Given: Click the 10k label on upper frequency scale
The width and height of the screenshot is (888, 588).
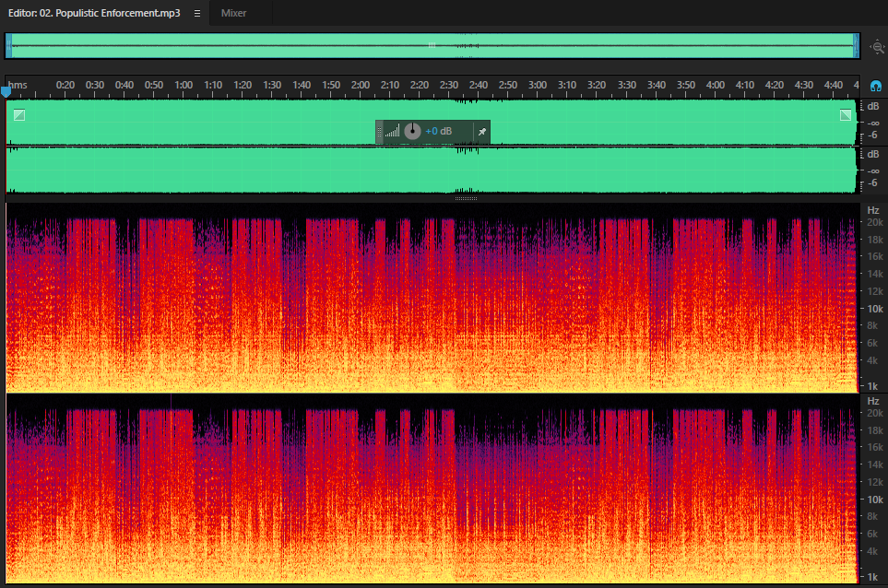Looking at the screenshot, I should (875, 309).
